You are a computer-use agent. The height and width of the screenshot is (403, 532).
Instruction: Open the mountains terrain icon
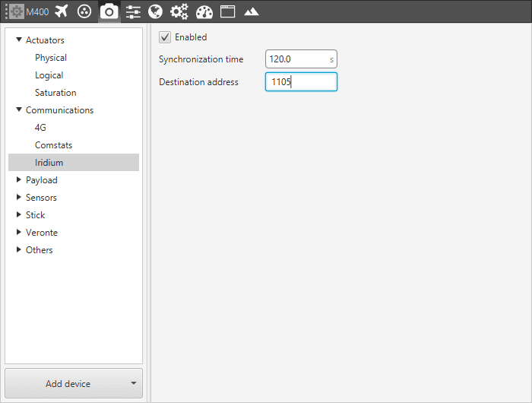pos(252,12)
